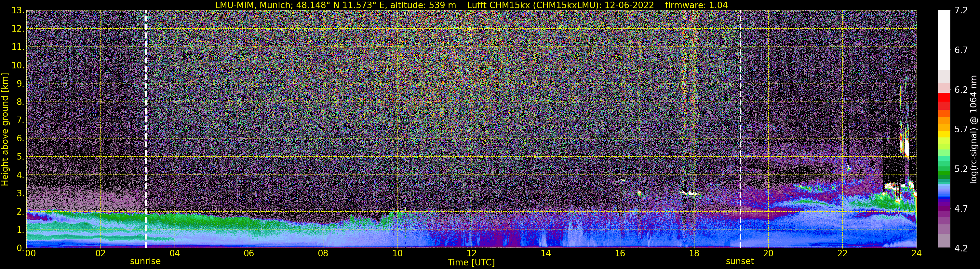Click the colorbar label 'log(rc-signal) @ 1064 nm'
The height and width of the screenshot is (269, 980).
pos(973,129)
